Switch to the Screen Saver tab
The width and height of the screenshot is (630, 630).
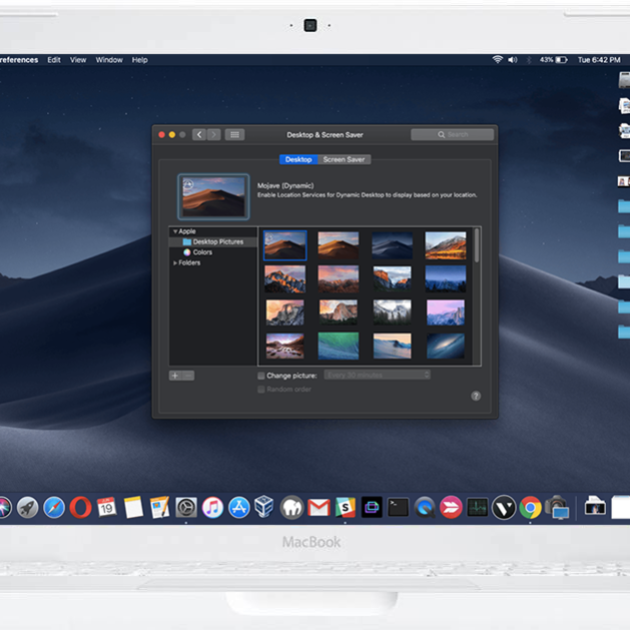(344, 159)
